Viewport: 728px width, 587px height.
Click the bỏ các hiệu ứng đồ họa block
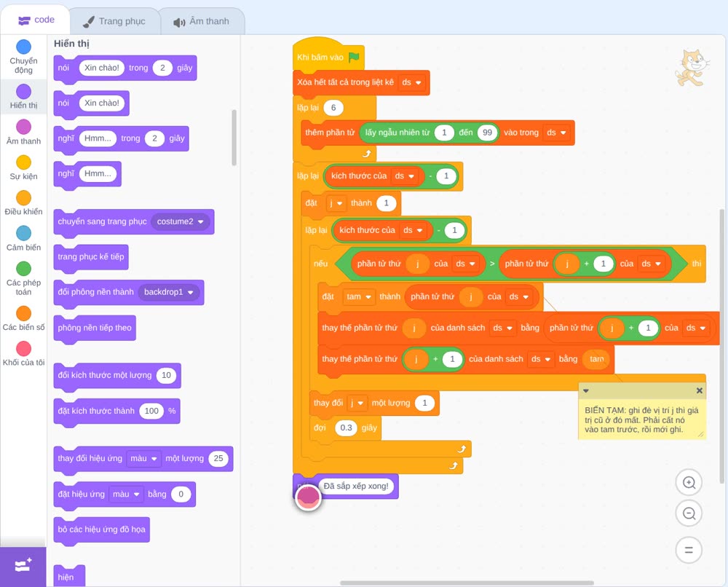click(102, 529)
